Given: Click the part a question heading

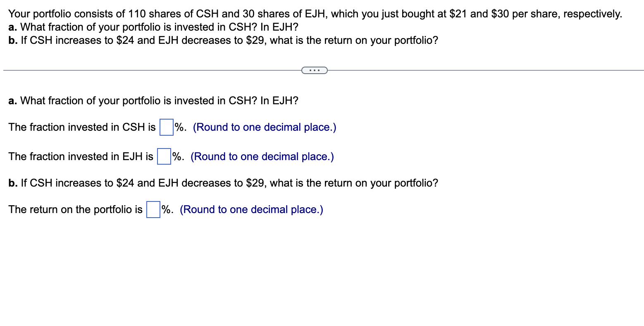Looking at the screenshot, I should click(x=153, y=101).
